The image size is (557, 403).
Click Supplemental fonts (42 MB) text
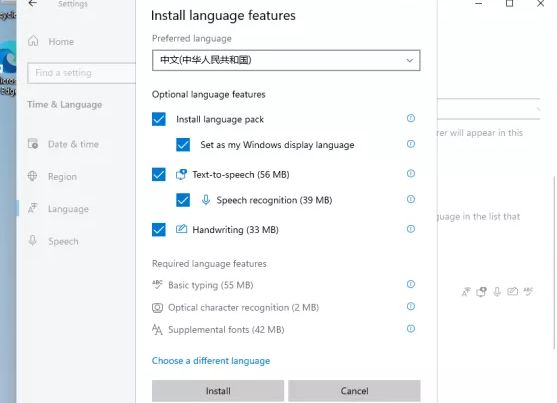pos(226,330)
